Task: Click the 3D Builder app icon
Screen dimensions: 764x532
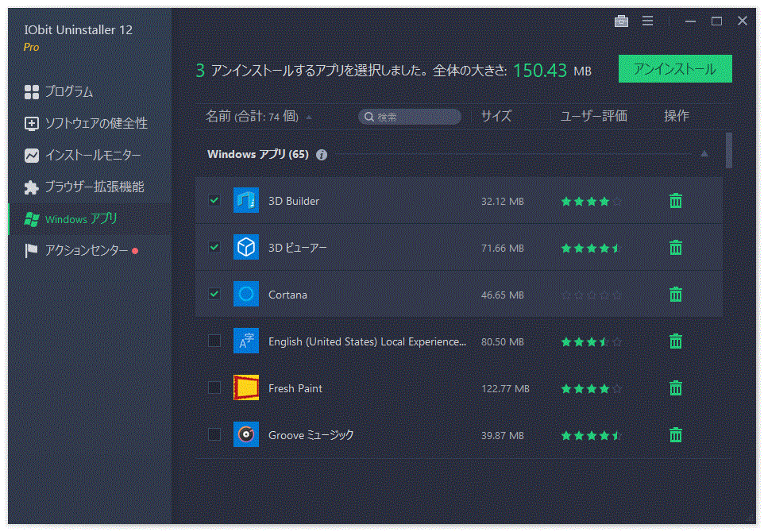Action: point(246,200)
